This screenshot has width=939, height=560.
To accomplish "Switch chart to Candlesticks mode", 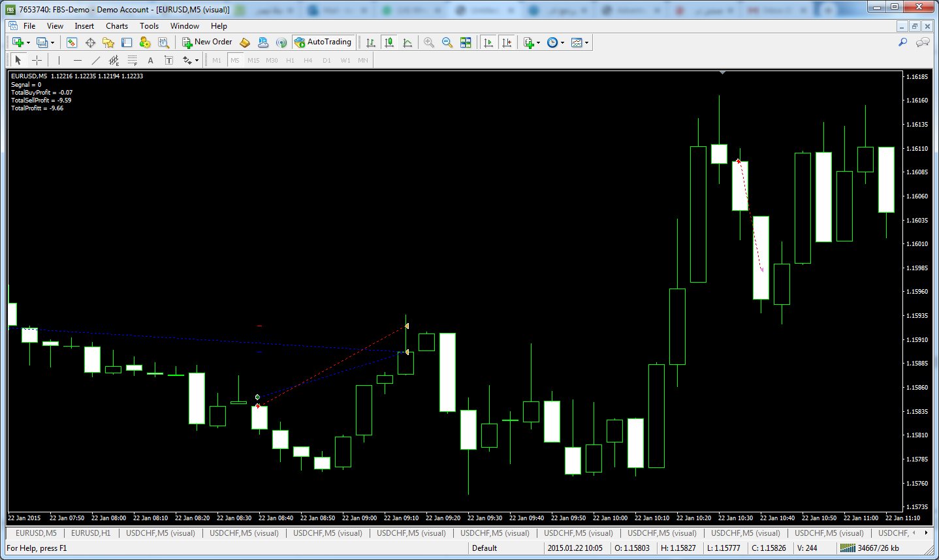I will click(389, 42).
